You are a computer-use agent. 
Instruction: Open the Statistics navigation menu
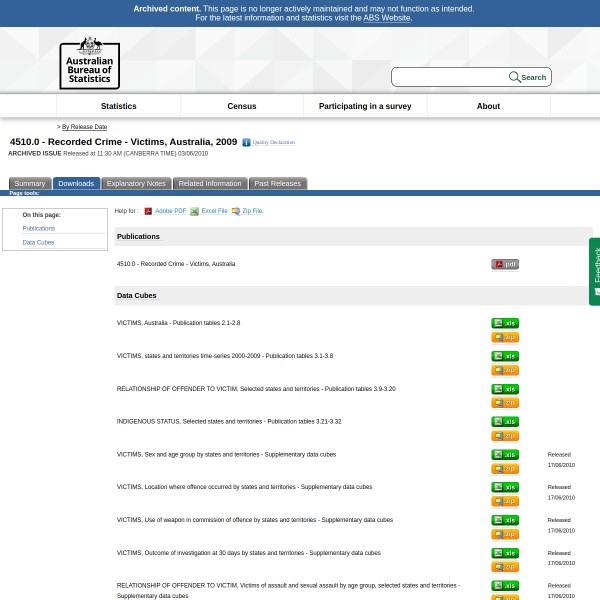coord(118,106)
